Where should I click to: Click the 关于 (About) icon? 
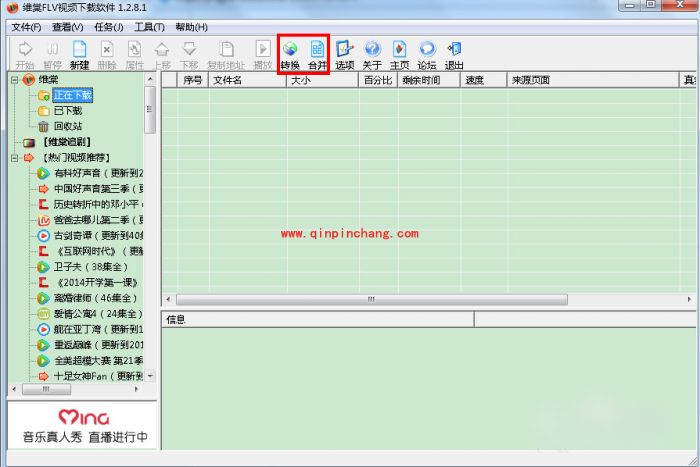pyautogui.click(x=372, y=55)
